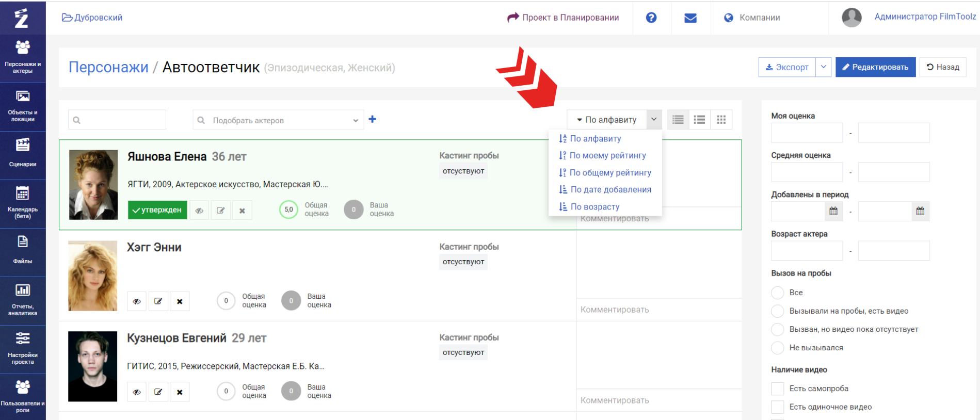The height and width of the screenshot is (420, 980).
Task: Toggle visibility eye for Яшнова Елена
Action: click(200, 210)
